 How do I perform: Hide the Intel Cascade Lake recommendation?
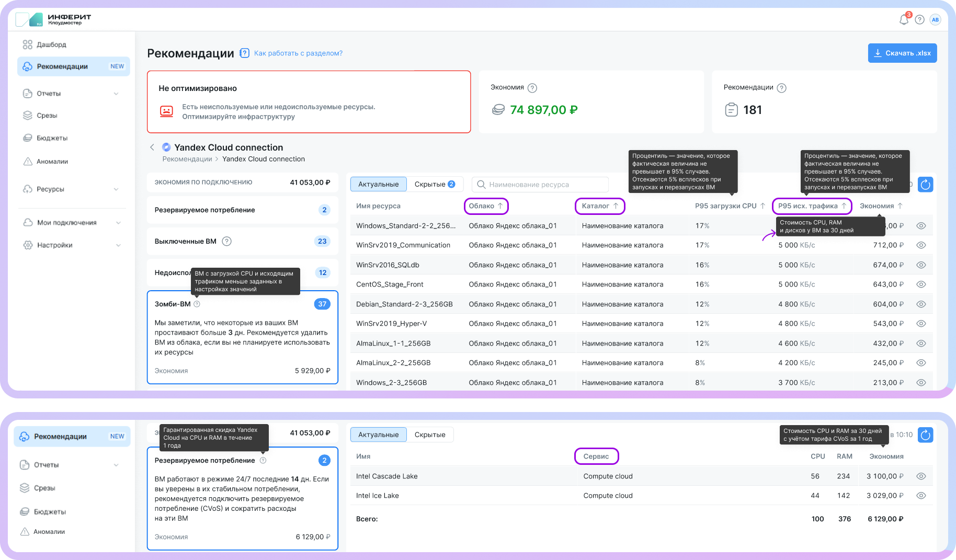pos(921,476)
